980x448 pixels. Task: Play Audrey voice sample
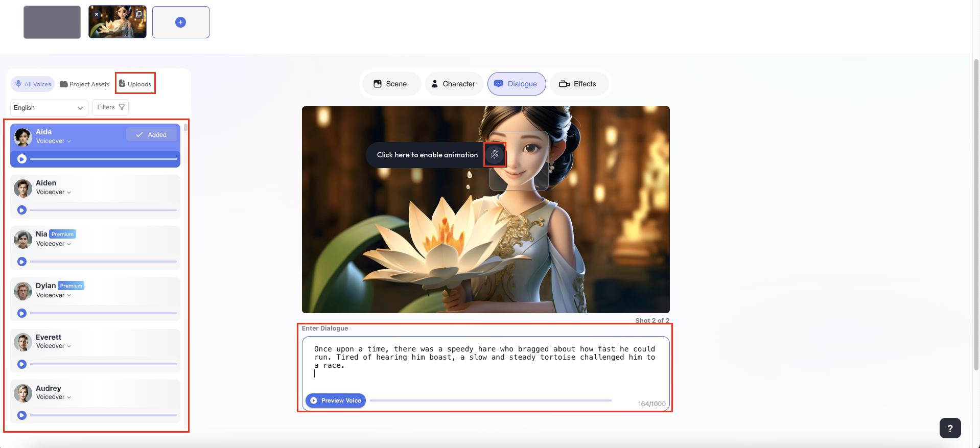(22, 415)
